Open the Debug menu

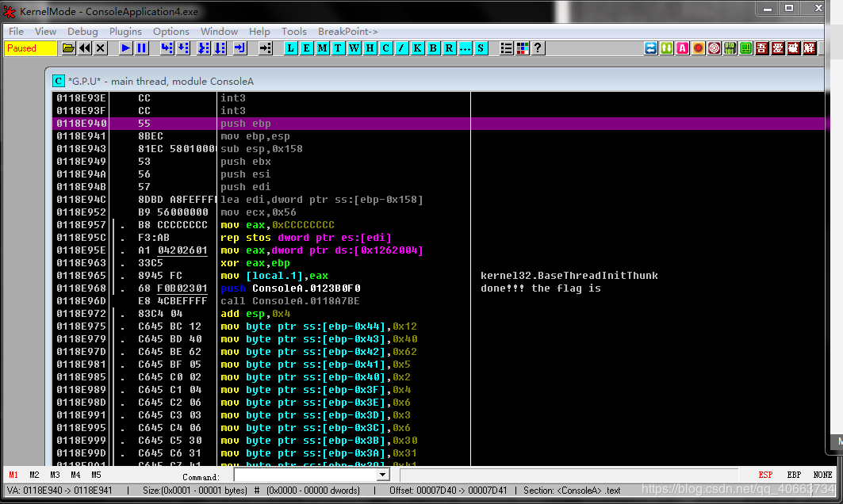click(82, 32)
